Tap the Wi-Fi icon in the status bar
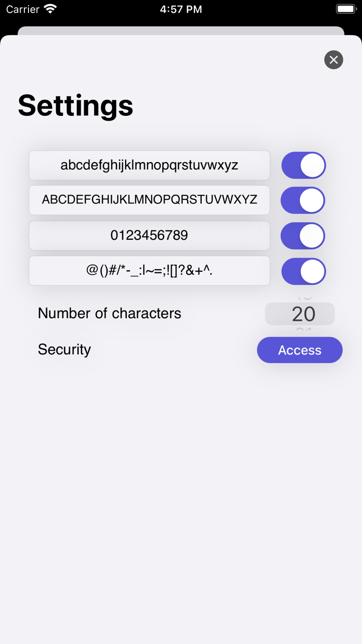The height and width of the screenshot is (644, 362). click(x=49, y=8)
